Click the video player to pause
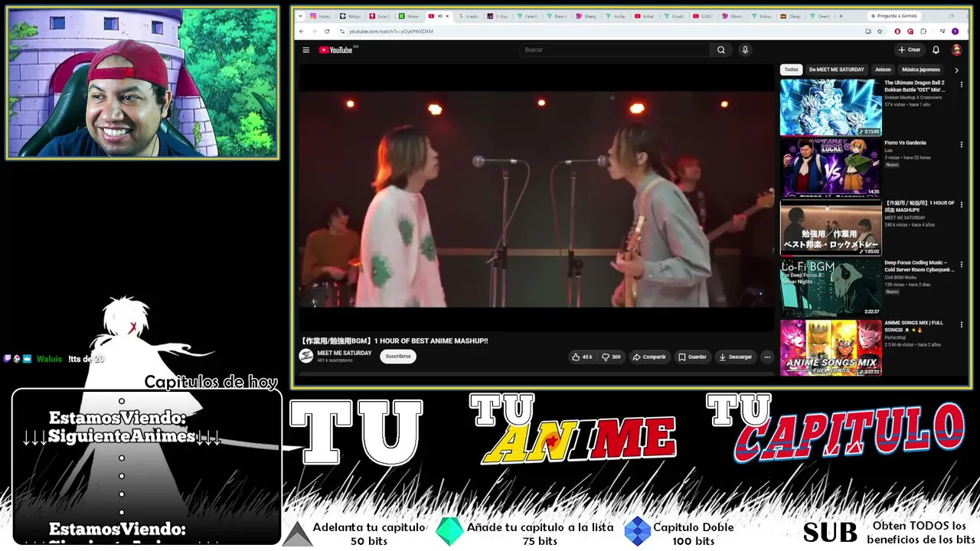The height and width of the screenshot is (551, 980). point(536,199)
